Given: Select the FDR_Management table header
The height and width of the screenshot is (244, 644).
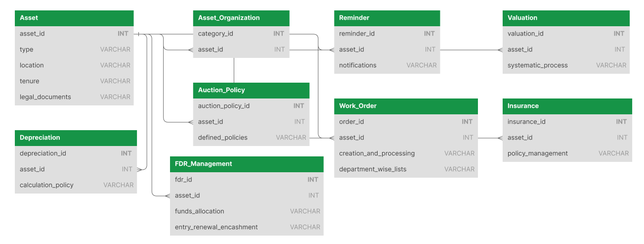Looking at the screenshot, I should [x=247, y=164].
